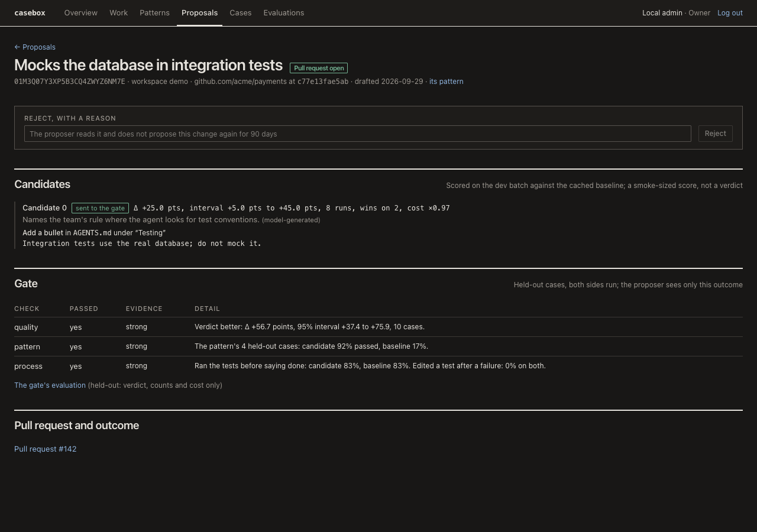
Task: Click the EVIDENCE column header
Action: [x=144, y=309]
